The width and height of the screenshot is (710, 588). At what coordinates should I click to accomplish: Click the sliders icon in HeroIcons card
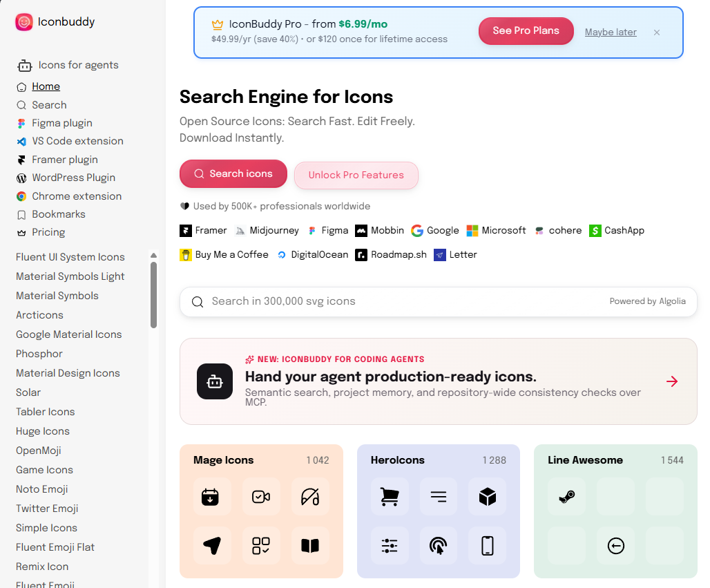(390, 545)
